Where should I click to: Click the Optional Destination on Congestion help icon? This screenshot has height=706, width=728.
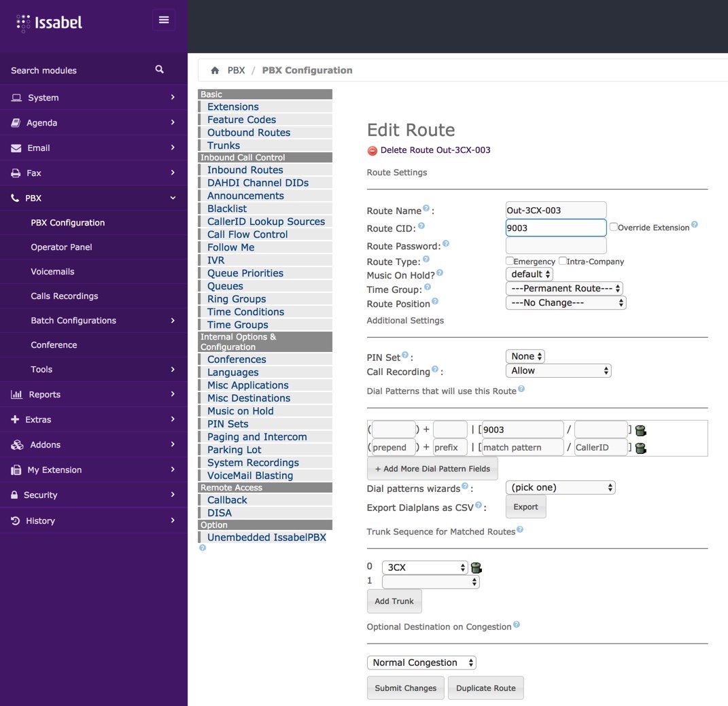pyautogui.click(x=517, y=624)
